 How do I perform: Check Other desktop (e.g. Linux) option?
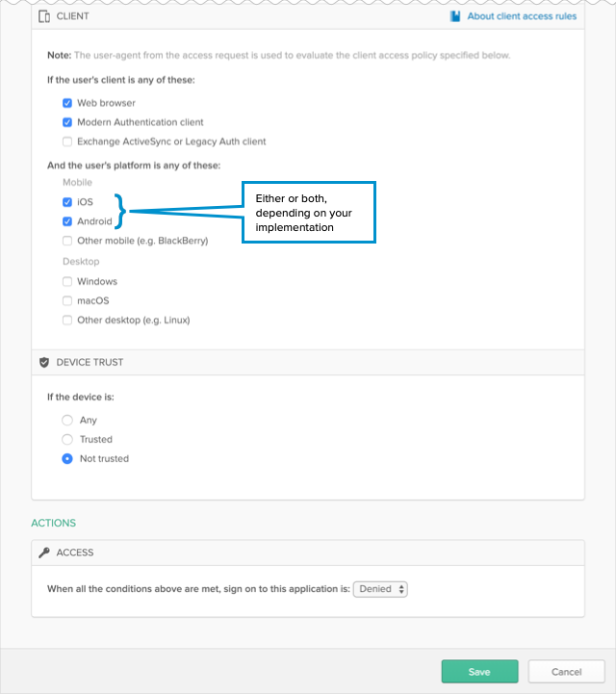pyautogui.click(x=67, y=321)
